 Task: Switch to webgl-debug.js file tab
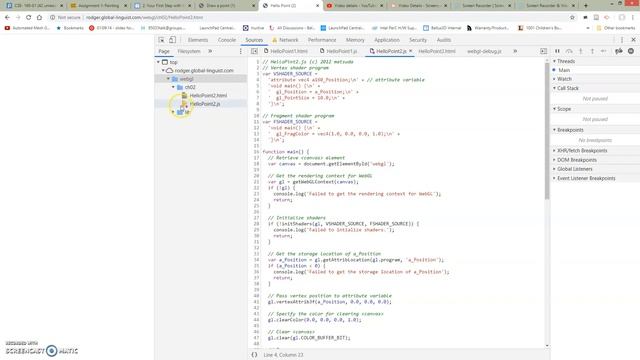pos(484,51)
